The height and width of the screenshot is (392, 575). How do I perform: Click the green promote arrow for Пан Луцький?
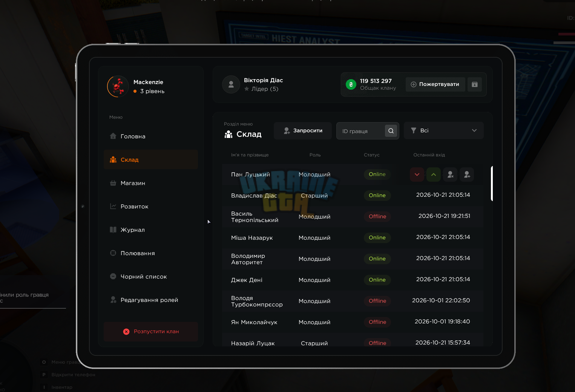[434, 175]
